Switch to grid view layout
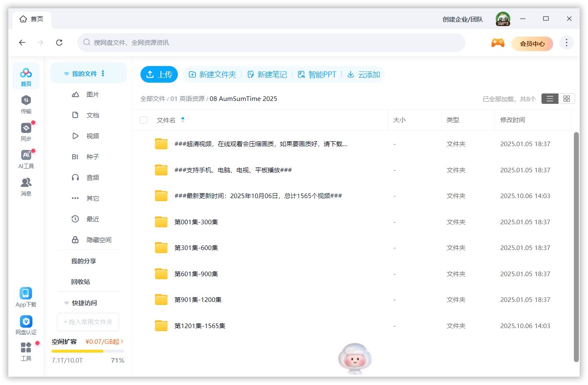Viewport: 588px width, 385px height. 566,98
